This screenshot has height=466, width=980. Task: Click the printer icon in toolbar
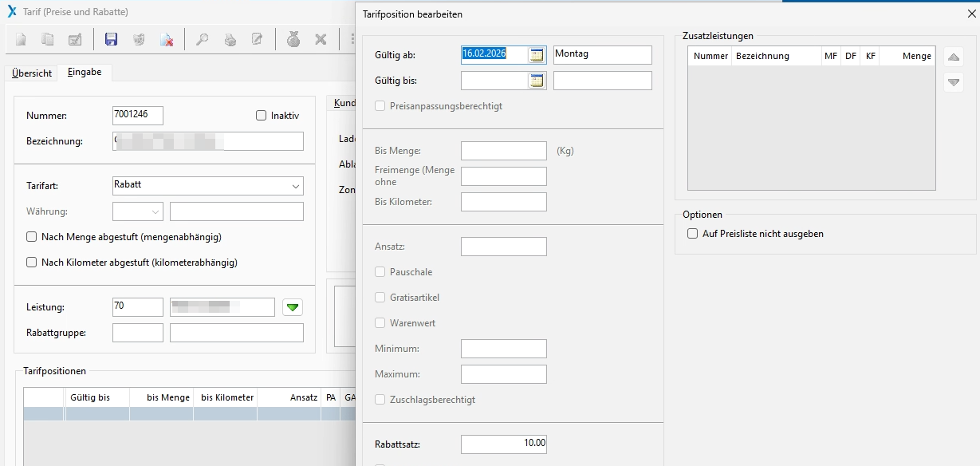(x=230, y=39)
